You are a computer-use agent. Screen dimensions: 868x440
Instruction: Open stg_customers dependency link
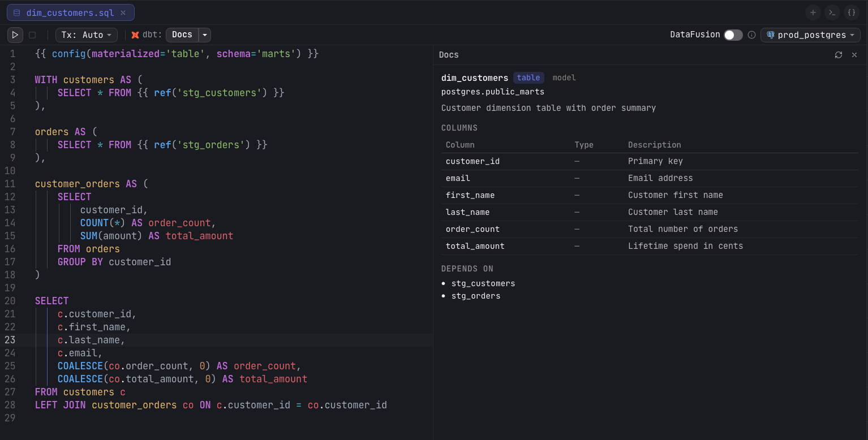483,283
